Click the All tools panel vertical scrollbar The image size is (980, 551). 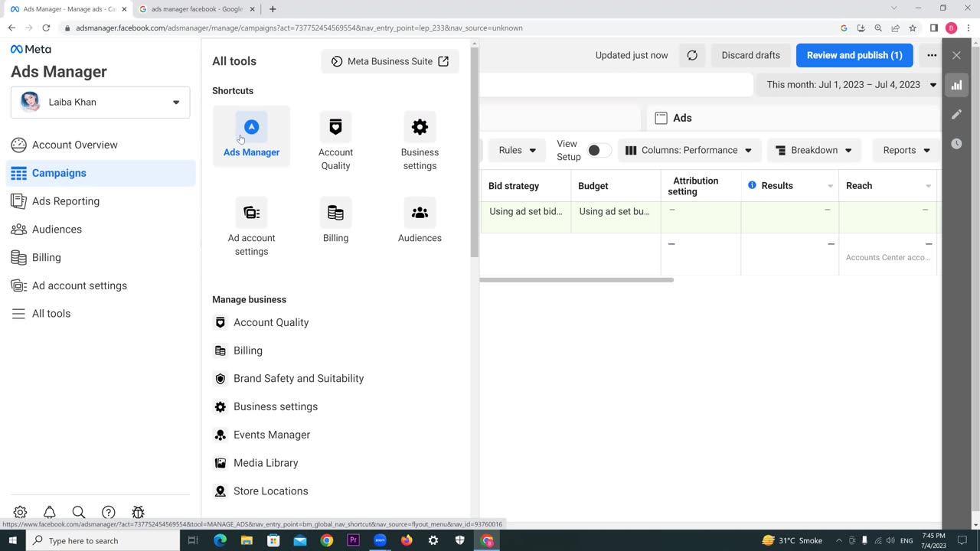point(475,153)
